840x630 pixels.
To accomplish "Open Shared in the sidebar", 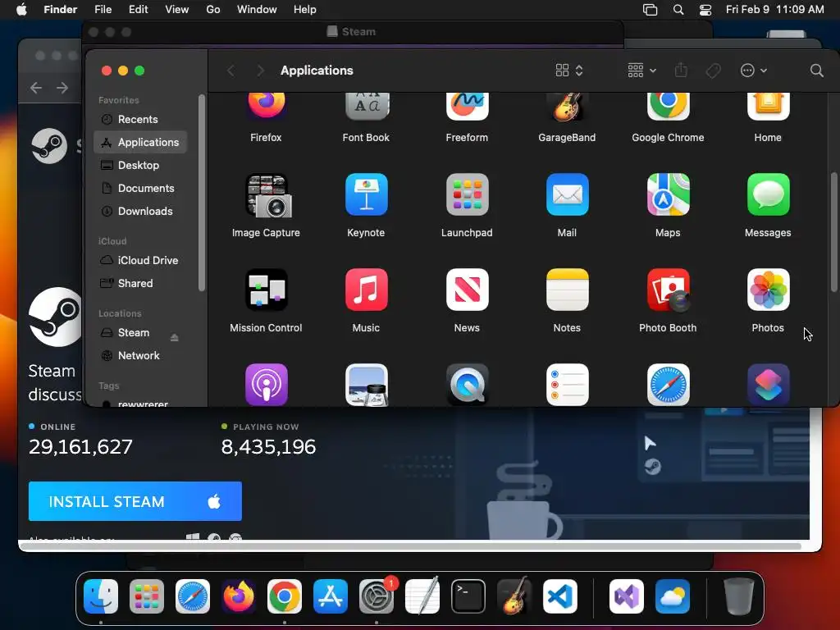I will pyautogui.click(x=140, y=283).
